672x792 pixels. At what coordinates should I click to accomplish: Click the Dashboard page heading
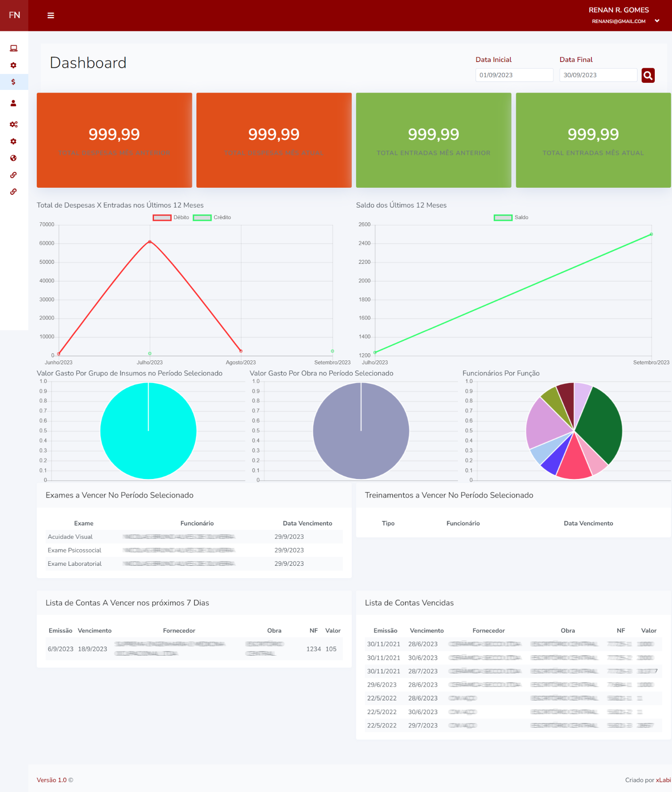point(88,63)
